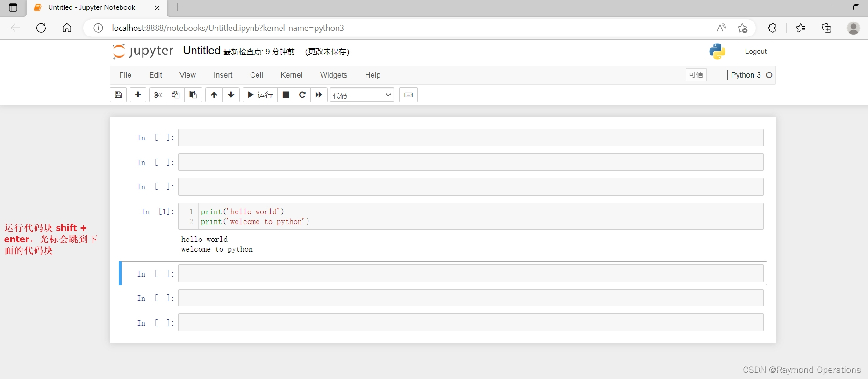Image resolution: width=868 pixels, height=379 pixels.
Task: Copy selected cells icon in the toolbar
Action: coord(176,95)
